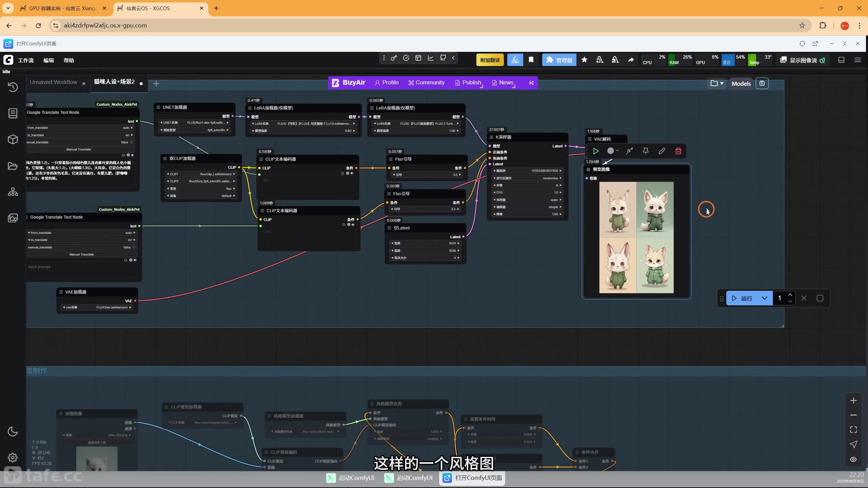Delete the selected node with trash icon
Screen dimensions: 868x488
tap(678, 151)
